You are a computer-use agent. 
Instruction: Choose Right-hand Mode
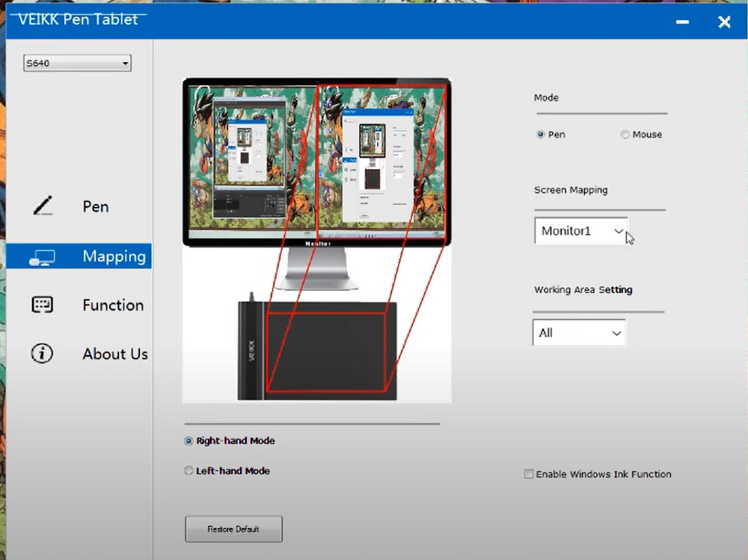click(188, 441)
